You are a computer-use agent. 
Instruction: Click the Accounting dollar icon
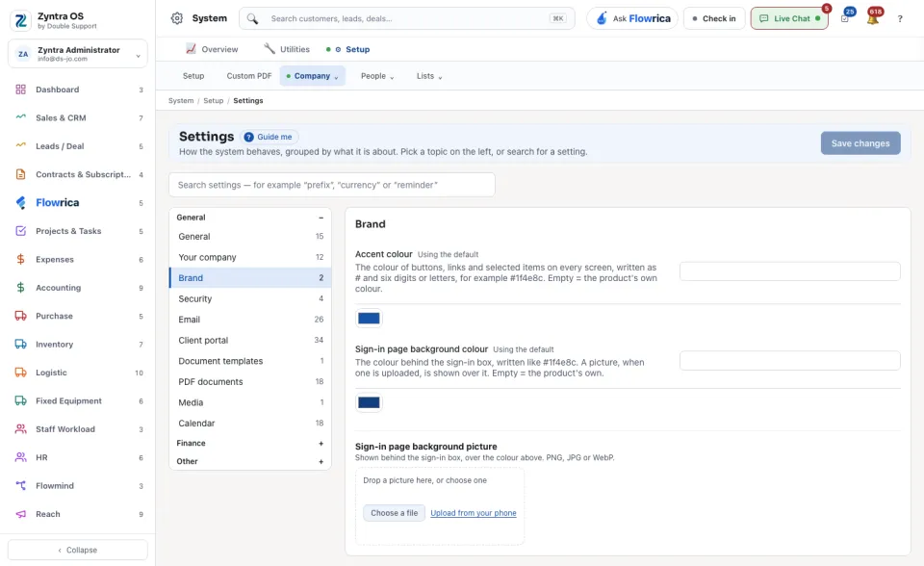tap(20, 287)
